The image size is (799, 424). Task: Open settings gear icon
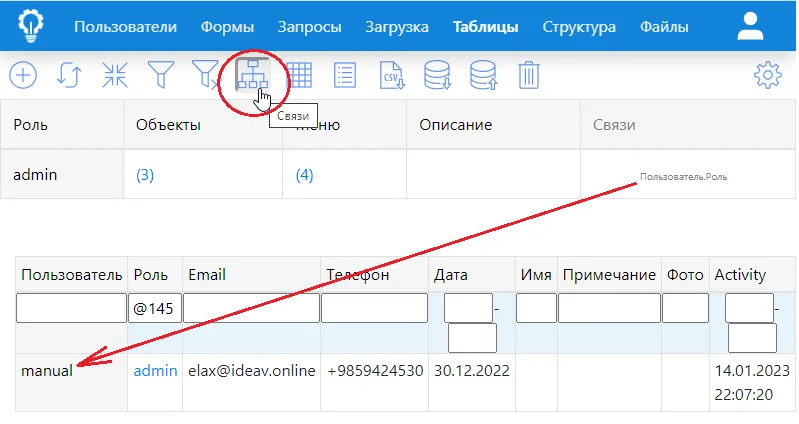click(x=767, y=75)
